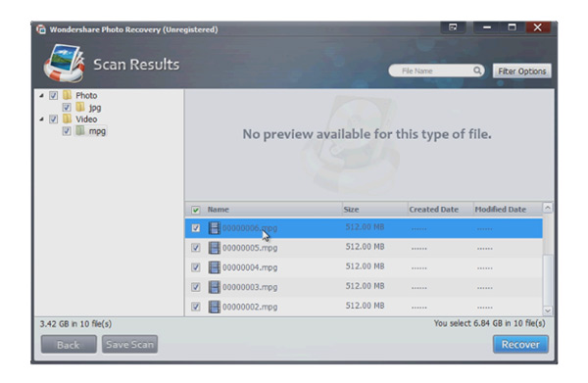Click the file list scrollbar down arrow
This screenshot has width=588, height=383.
(548, 311)
